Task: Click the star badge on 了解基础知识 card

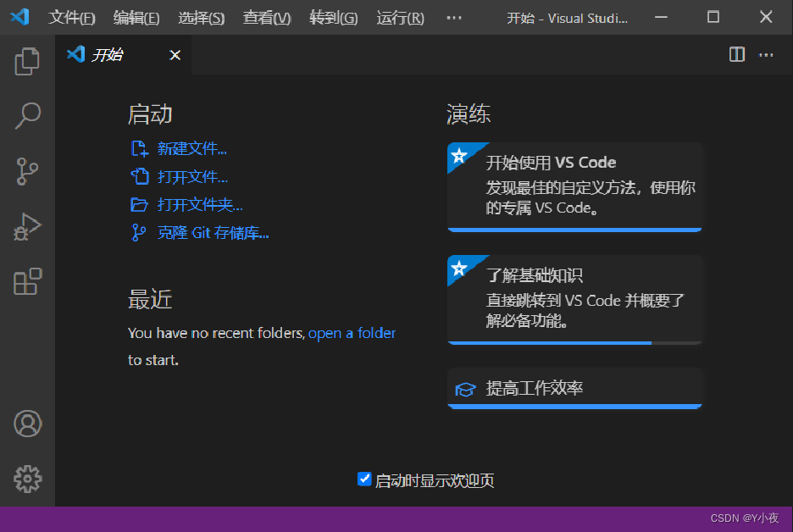Action: (x=459, y=269)
